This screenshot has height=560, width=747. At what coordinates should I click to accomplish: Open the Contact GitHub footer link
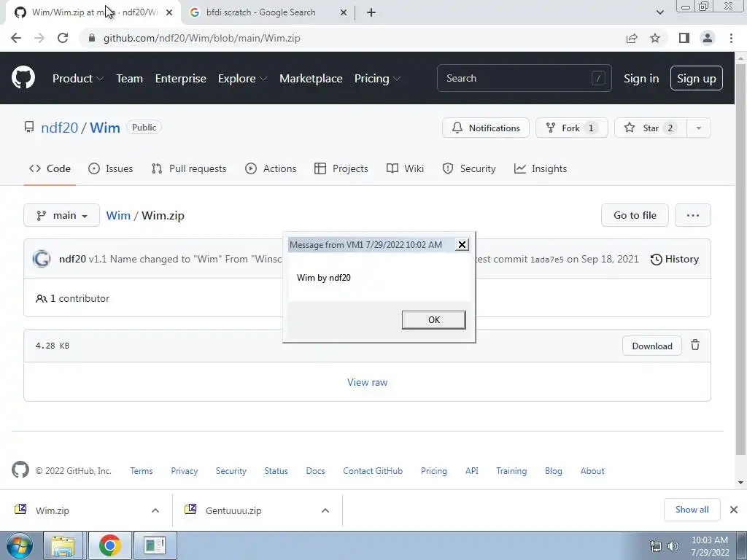(x=373, y=470)
